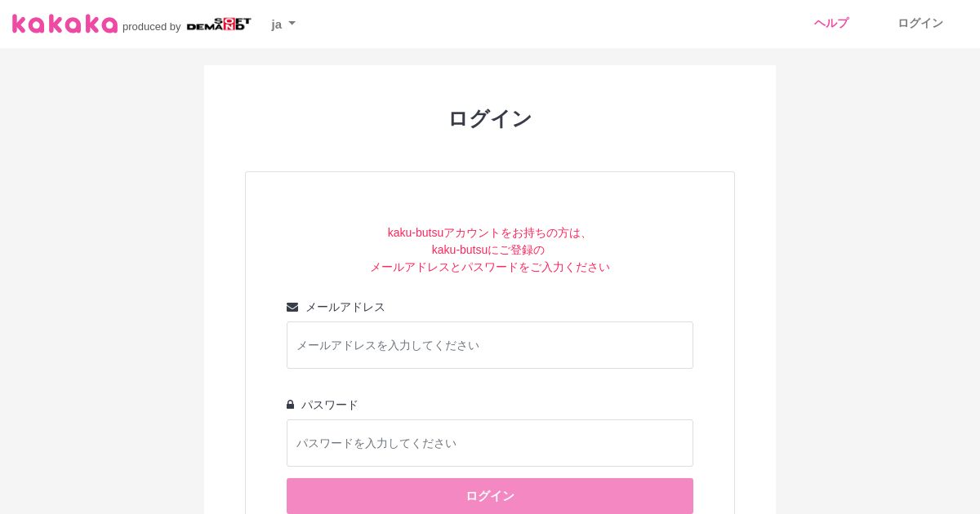This screenshot has height=514, width=980.
Task: Focus the メールアドレス input field
Action: (490, 345)
